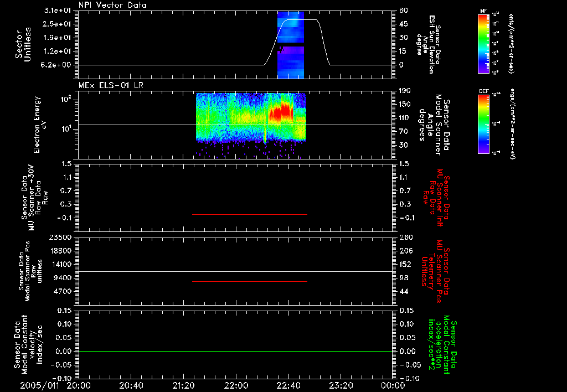The width and height of the screenshot is (567, 392).
Task: Select the "2005/011" date label
Action: (39, 385)
